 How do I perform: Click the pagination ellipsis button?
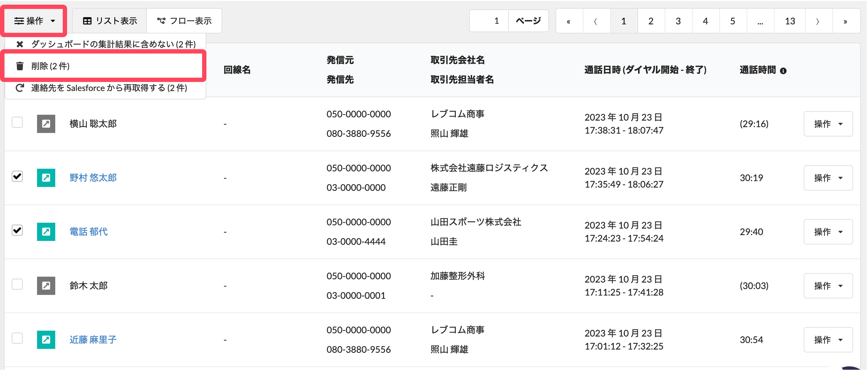tap(760, 21)
